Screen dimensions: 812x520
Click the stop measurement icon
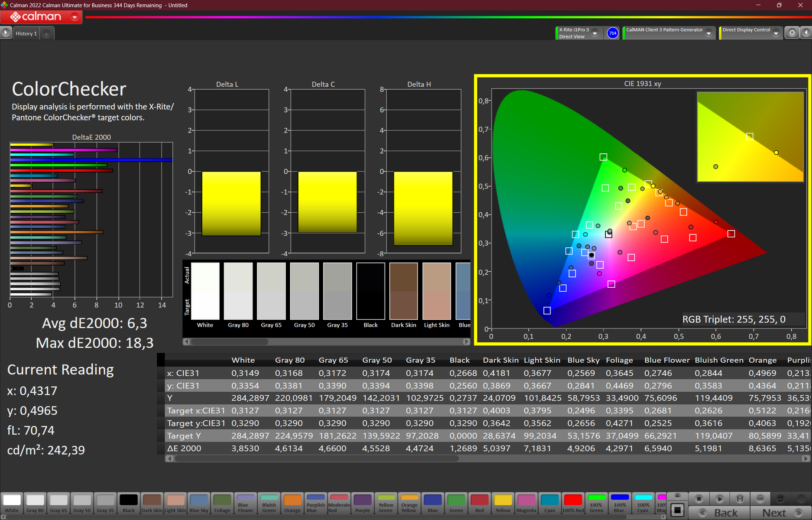pyautogui.click(x=699, y=499)
